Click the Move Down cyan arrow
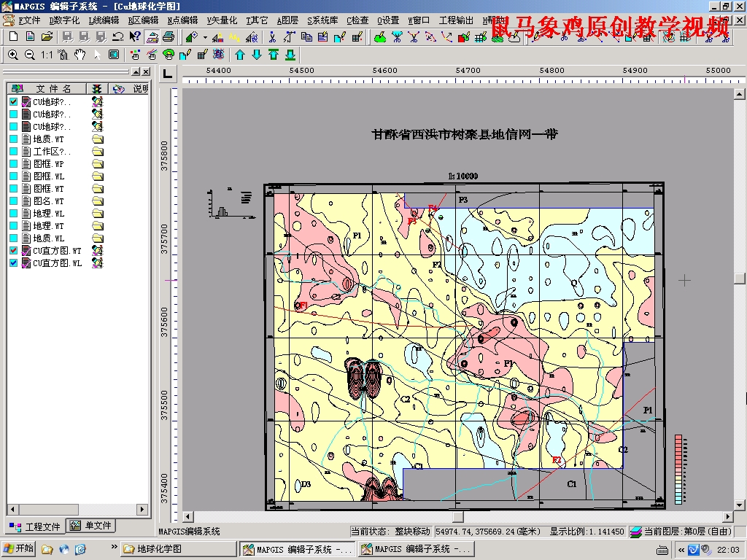747x560 pixels. pos(257,55)
